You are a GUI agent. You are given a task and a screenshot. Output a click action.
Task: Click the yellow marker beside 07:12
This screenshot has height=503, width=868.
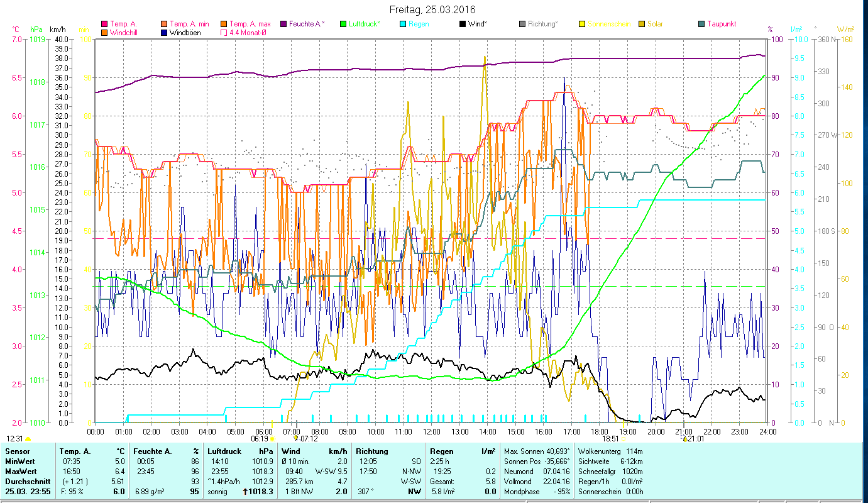[295, 439]
